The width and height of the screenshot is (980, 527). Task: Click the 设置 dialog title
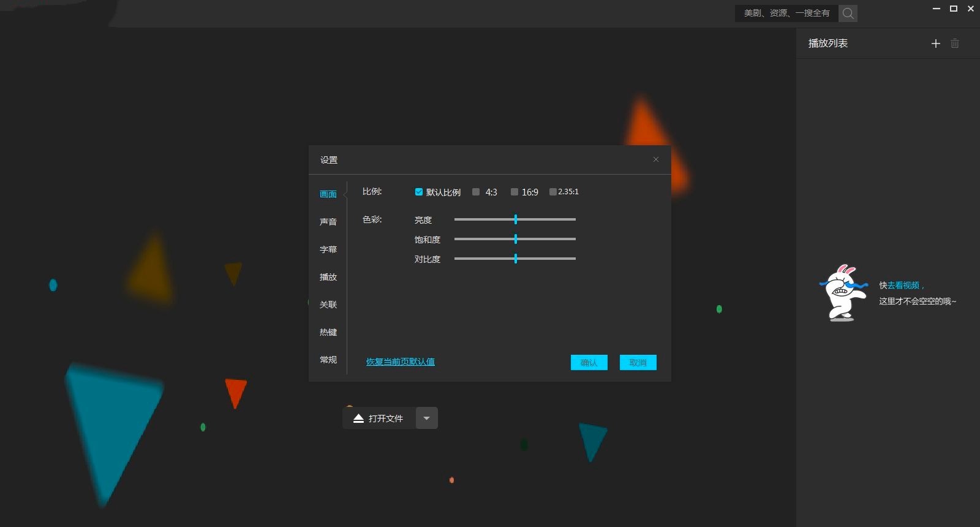pos(329,160)
